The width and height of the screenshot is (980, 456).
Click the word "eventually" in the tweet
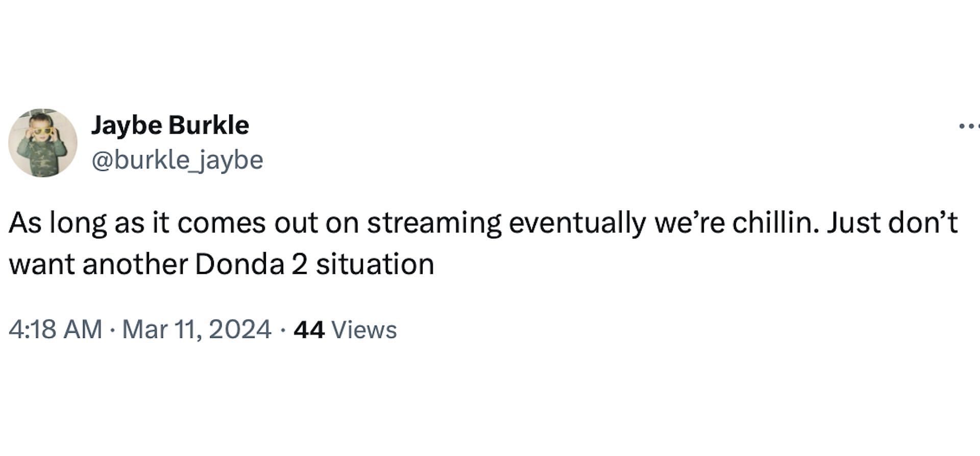577,223
